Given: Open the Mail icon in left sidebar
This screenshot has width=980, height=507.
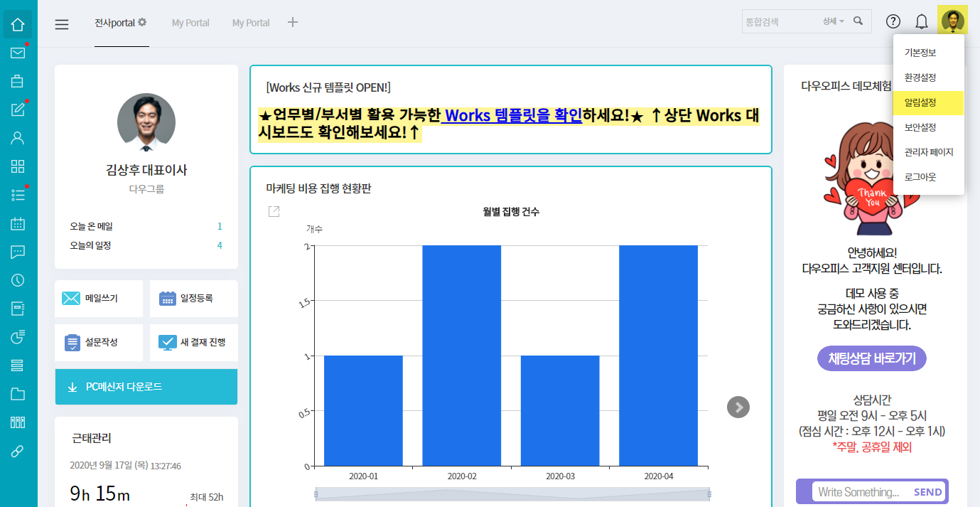Looking at the screenshot, I should (18, 53).
